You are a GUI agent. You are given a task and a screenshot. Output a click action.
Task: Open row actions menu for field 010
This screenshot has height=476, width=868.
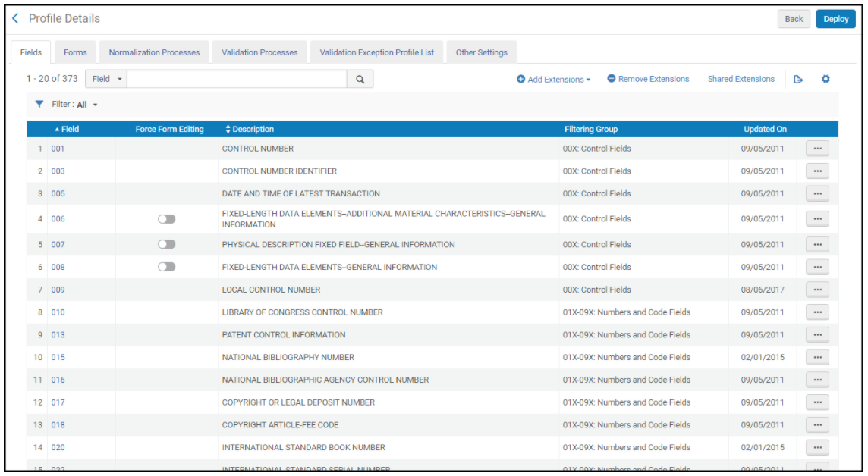click(x=818, y=312)
